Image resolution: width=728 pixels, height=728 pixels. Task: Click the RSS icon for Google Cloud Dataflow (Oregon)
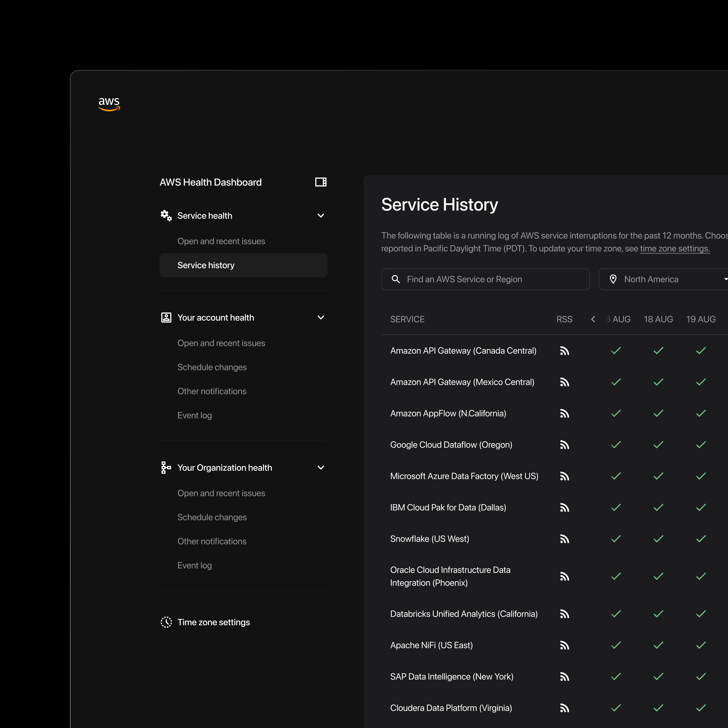coord(564,445)
